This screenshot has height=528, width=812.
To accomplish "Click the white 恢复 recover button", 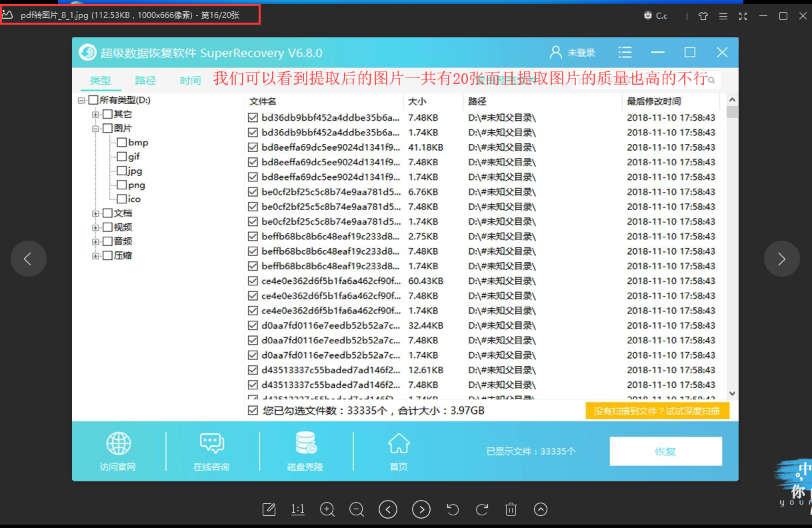I will coord(665,451).
